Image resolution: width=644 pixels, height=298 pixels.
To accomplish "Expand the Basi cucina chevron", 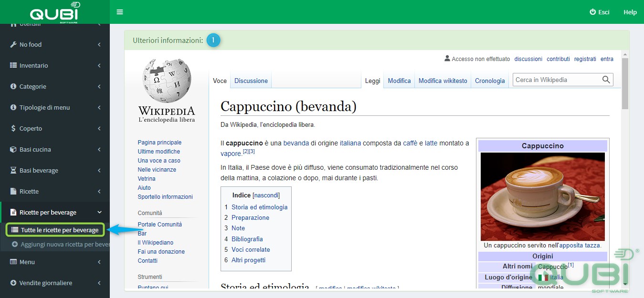I will tap(99, 149).
